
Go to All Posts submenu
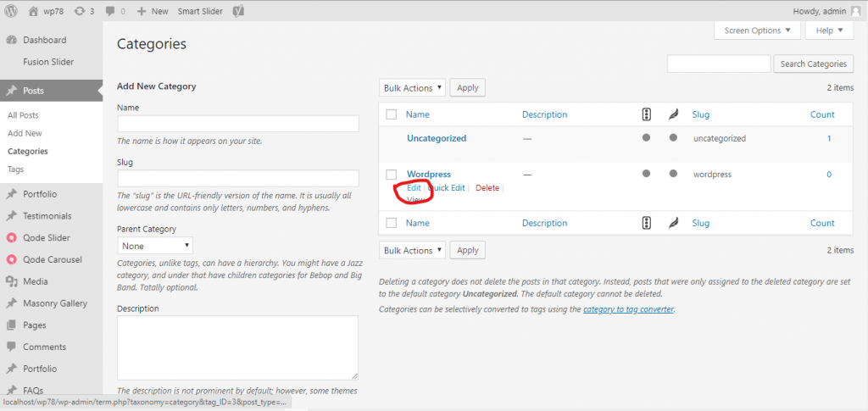point(23,115)
